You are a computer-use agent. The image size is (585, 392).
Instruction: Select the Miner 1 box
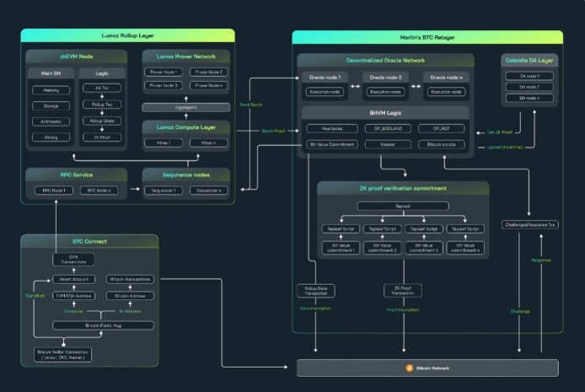[164, 142]
